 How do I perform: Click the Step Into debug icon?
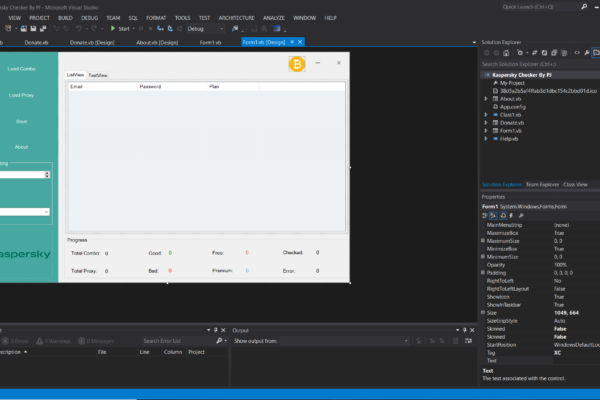click(160, 28)
